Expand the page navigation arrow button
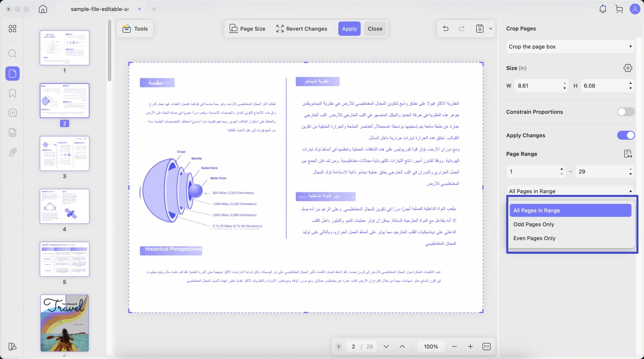Image resolution: width=644 pixels, height=359 pixels. coord(339,346)
